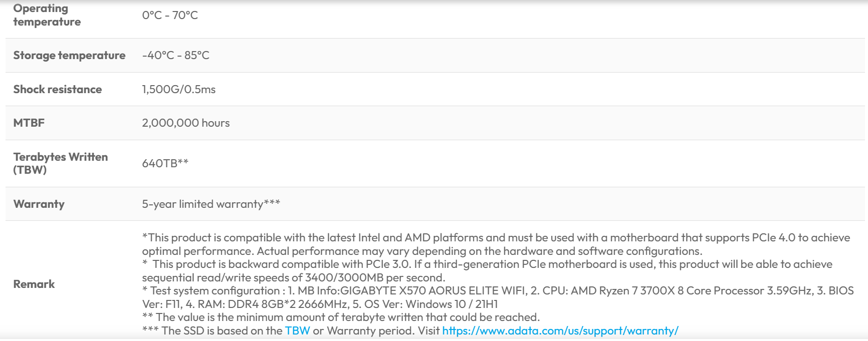Click the Warranty row label
868x341 pixels.
click(x=39, y=204)
